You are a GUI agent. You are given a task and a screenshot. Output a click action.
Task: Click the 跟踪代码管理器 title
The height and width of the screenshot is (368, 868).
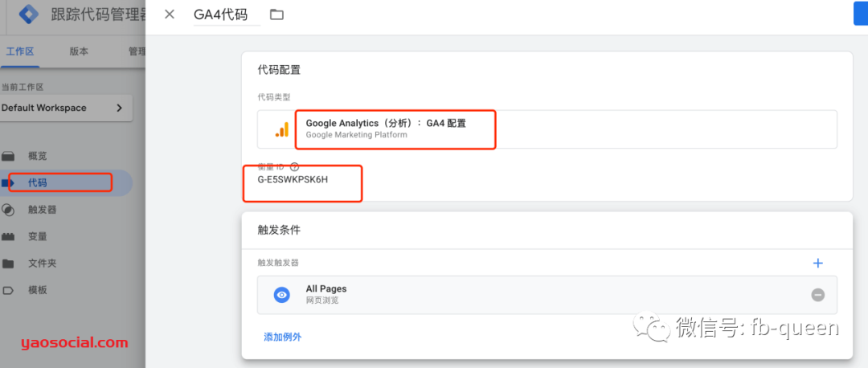(98, 15)
